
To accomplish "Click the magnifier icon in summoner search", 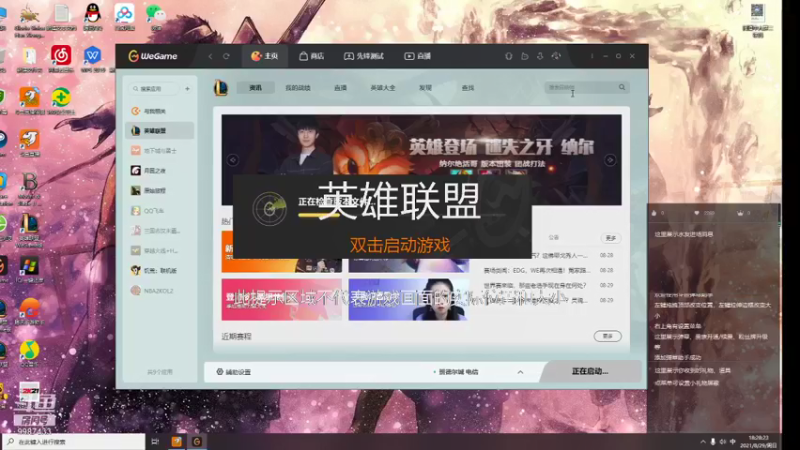I will pyautogui.click(x=622, y=87).
